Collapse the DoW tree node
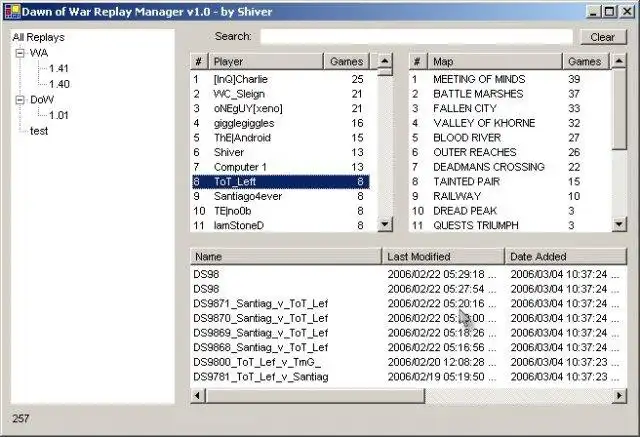Image resolution: width=640 pixels, height=437 pixels. click(x=20, y=100)
